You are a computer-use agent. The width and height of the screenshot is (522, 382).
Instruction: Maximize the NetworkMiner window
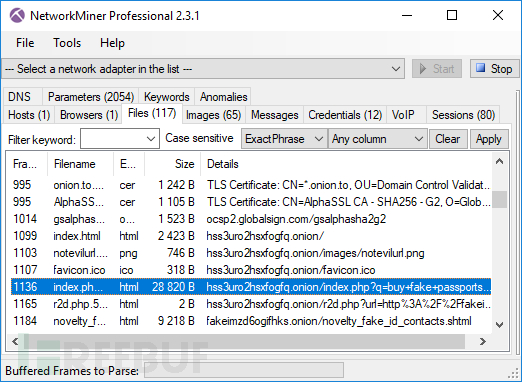[452, 15]
